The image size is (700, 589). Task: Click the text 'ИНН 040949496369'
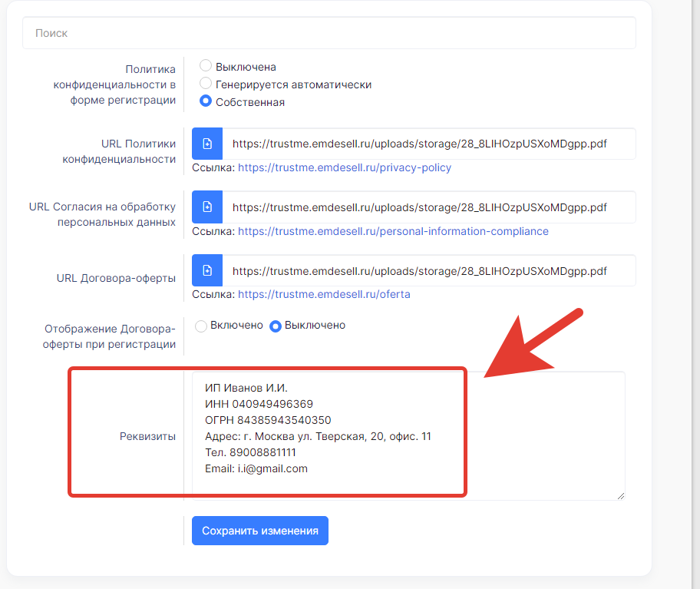(259, 404)
